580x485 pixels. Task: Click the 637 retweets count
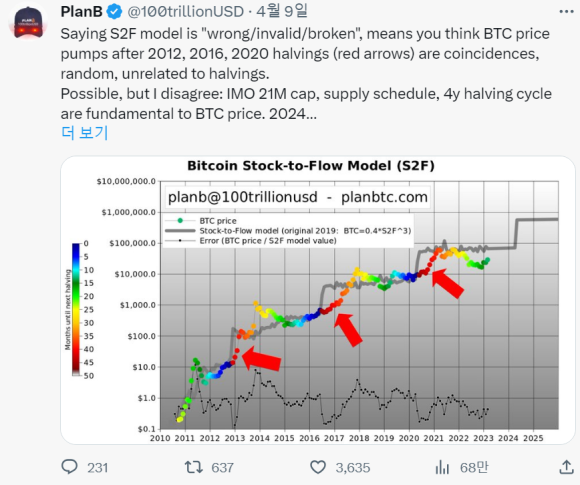pos(222,468)
